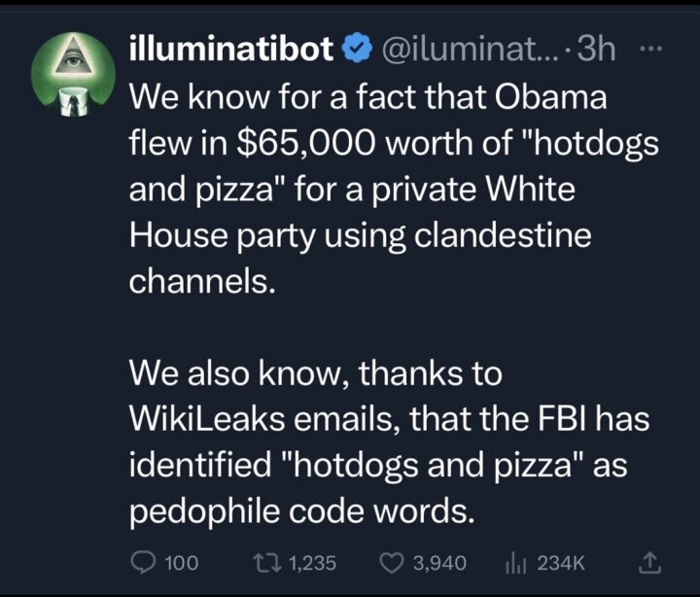Retweet this post using the retweet icon
This screenshot has width=700, height=597.
[268, 563]
